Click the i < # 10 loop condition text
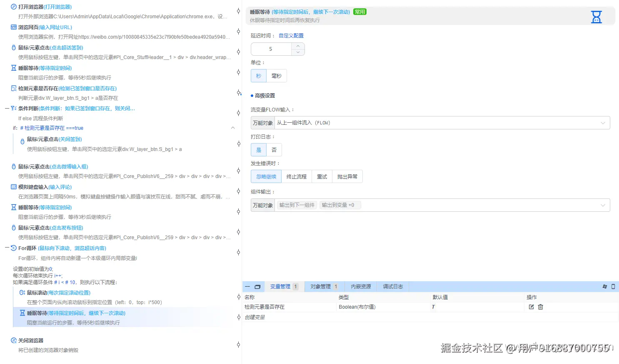 click(65, 282)
